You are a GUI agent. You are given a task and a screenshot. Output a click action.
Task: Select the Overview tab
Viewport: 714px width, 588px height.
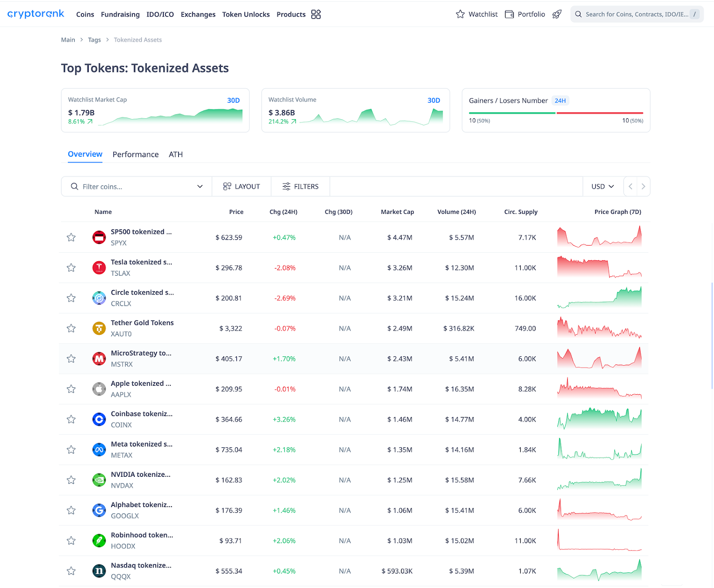tap(85, 154)
